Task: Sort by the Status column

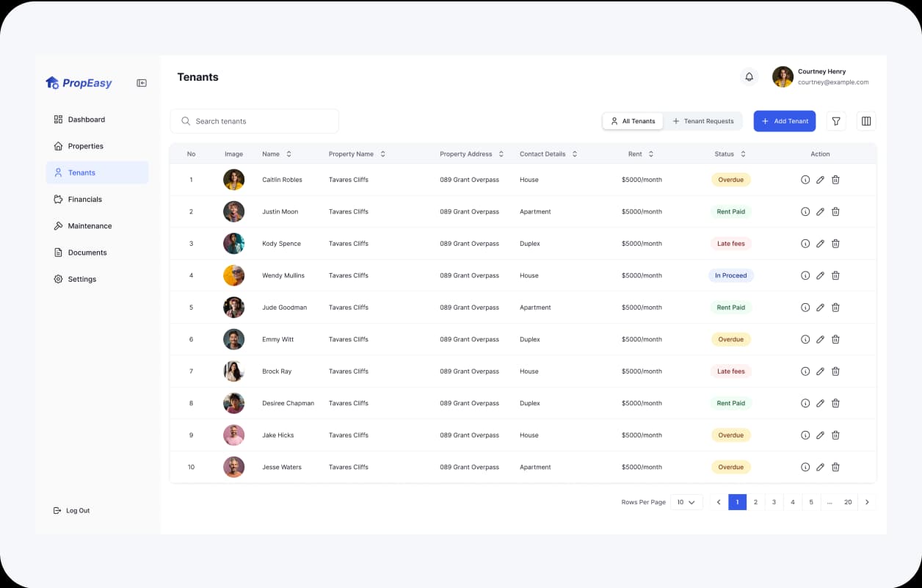Action: [743, 154]
